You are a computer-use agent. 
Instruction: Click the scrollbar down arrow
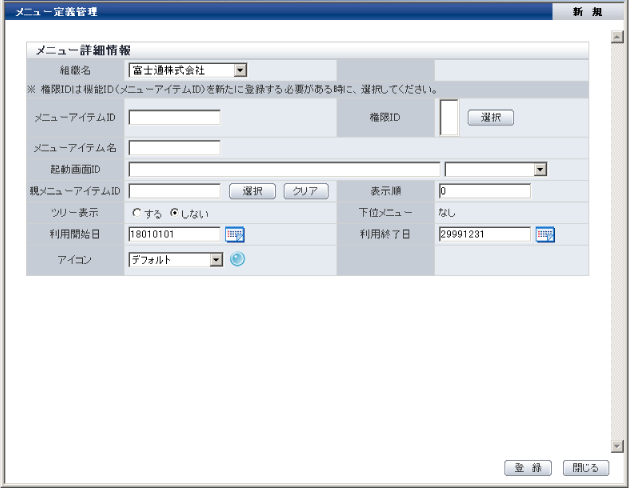[617, 445]
